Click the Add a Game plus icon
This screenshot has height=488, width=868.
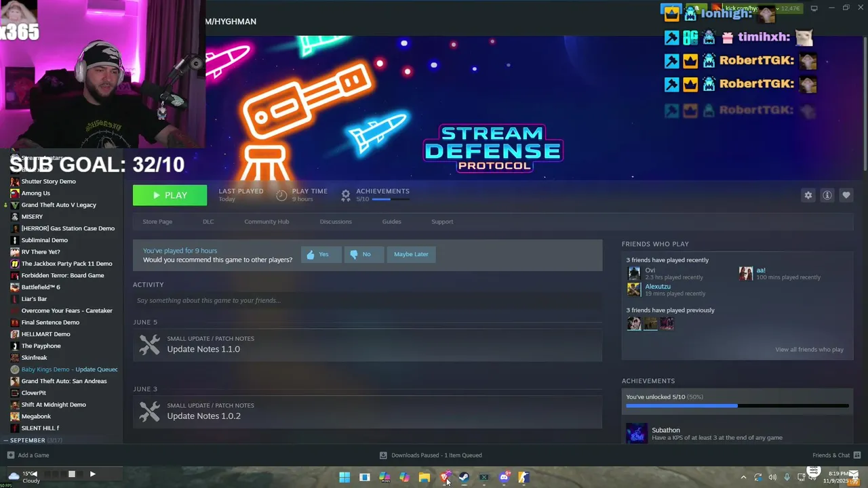point(10,455)
